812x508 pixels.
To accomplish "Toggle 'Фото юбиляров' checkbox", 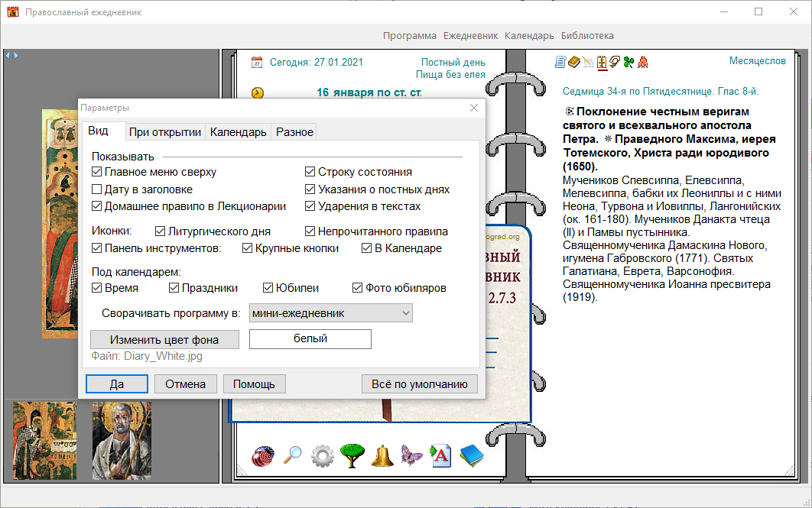I will (358, 288).
